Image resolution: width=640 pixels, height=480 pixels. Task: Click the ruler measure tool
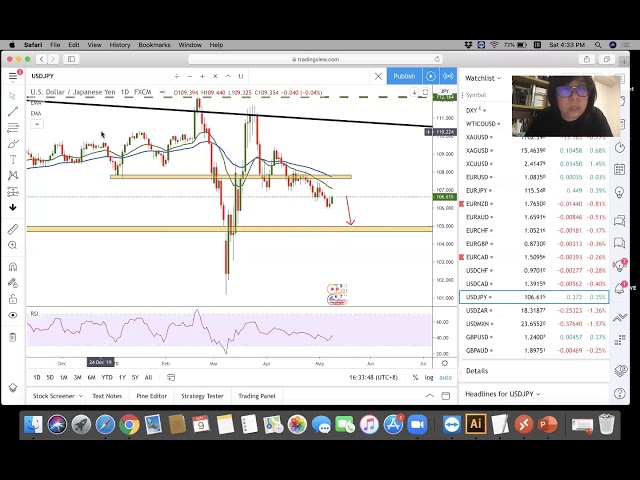coord(13,229)
